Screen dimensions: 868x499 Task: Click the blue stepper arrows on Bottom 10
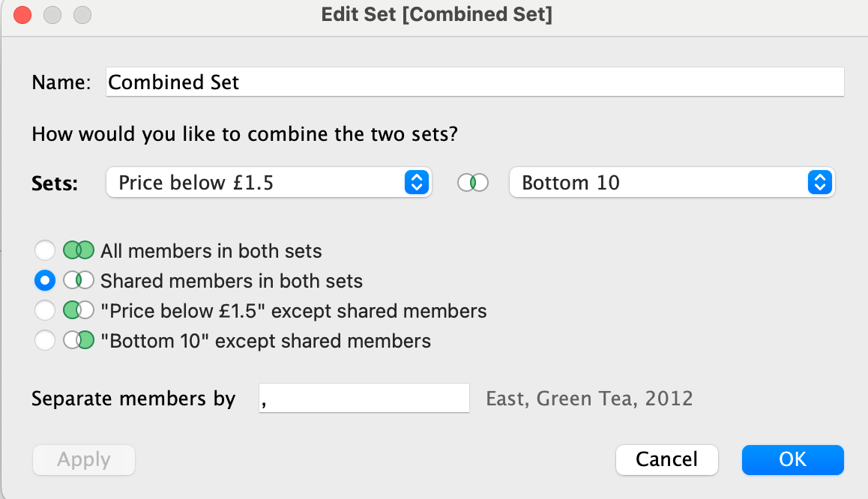(820, 183)
